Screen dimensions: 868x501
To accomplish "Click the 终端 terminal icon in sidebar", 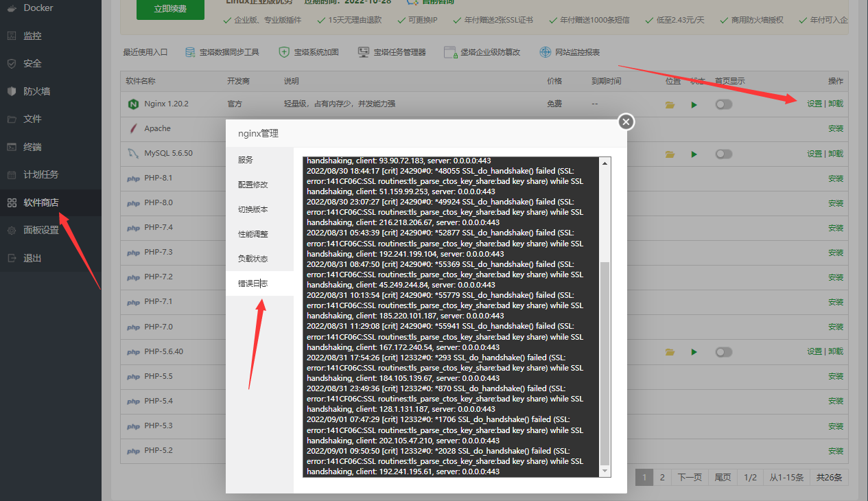I will pyautogui.click(x=11, y=147).
